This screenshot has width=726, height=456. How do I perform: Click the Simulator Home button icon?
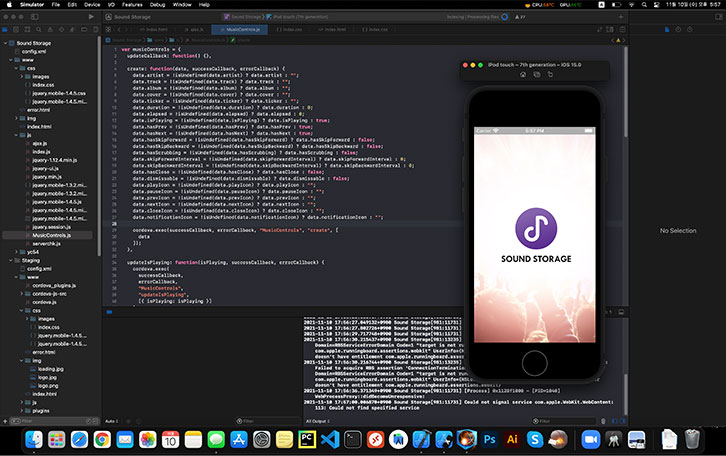[523, 74]
